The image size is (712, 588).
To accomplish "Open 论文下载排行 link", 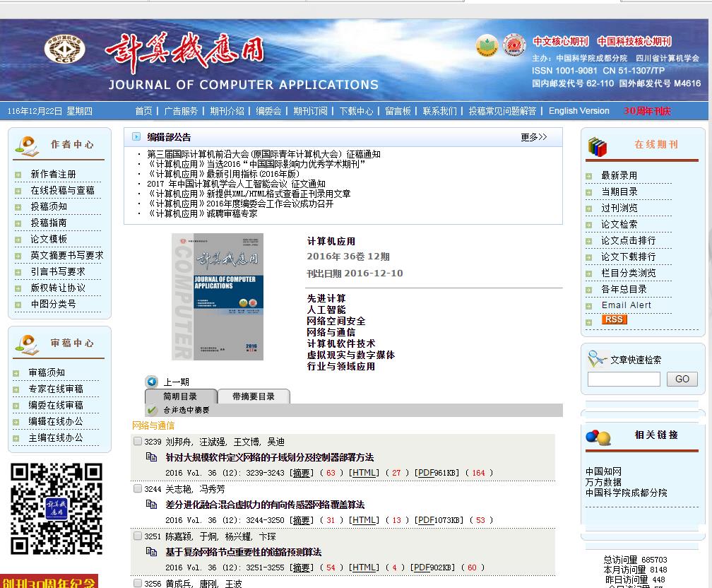I will (629, 257).
